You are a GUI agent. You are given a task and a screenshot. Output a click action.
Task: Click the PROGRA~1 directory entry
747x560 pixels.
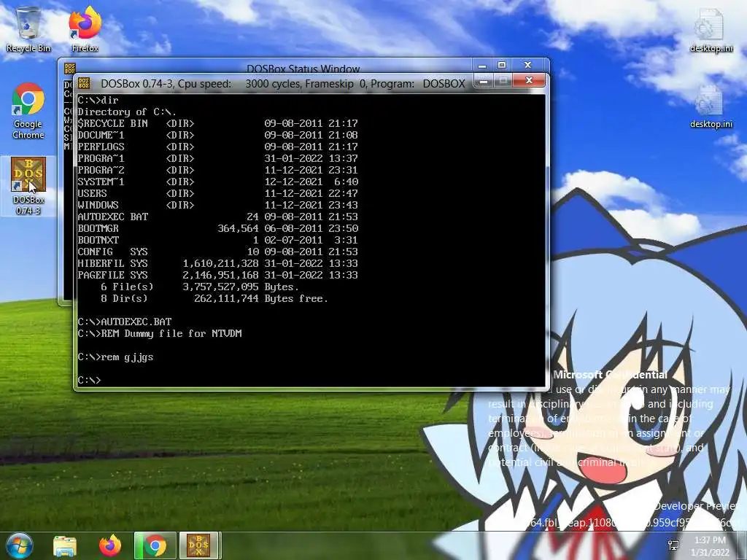tap(217, 158)
